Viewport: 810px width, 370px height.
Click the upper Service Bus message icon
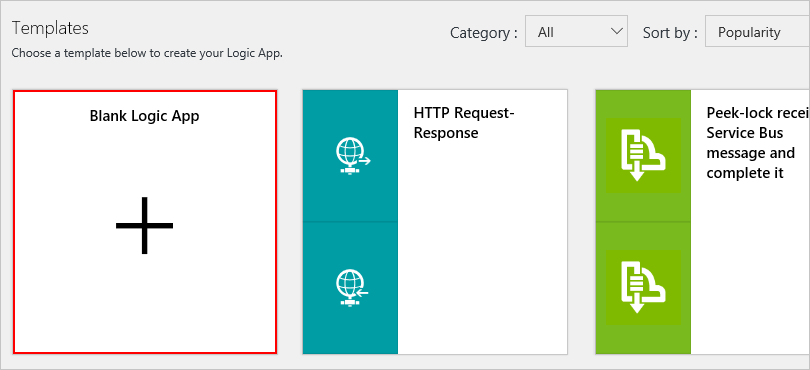[643, 156]
